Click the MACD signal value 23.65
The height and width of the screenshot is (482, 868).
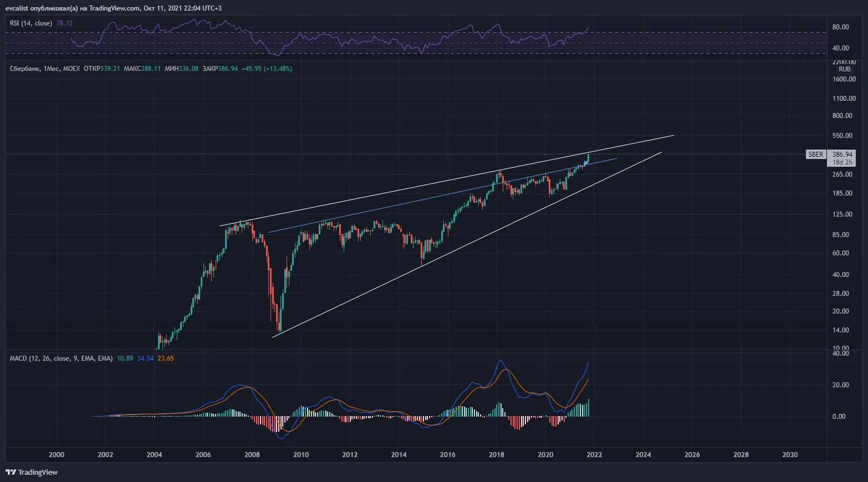point(166,358)
